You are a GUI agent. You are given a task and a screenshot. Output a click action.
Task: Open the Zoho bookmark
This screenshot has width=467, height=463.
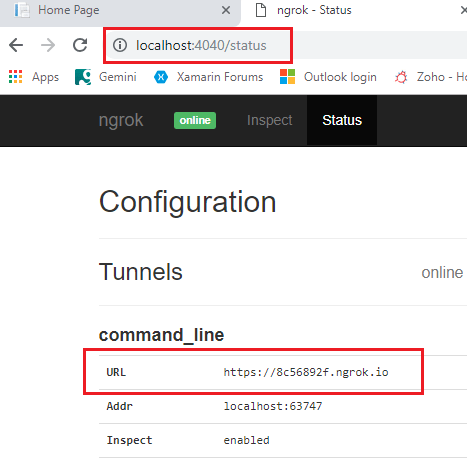431,77
